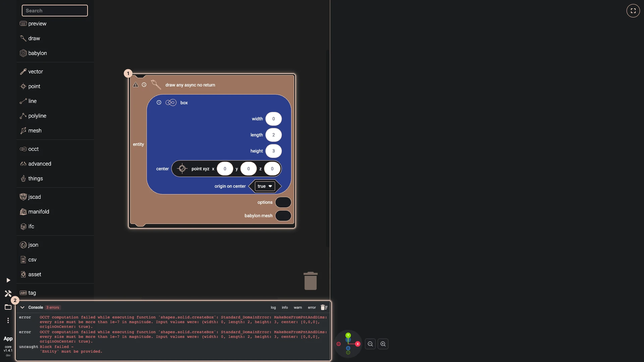Open the tools wrench icon
The image size is (644, 362).
[8, 294]
